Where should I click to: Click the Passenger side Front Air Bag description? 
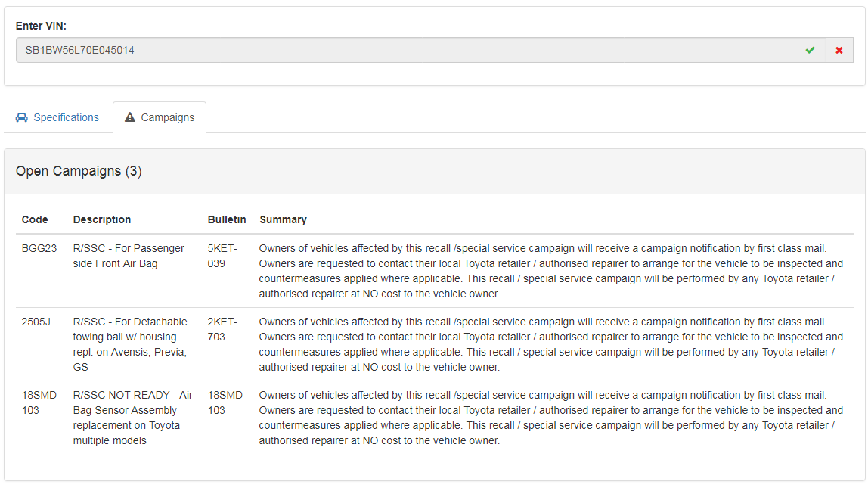point(129,256)
